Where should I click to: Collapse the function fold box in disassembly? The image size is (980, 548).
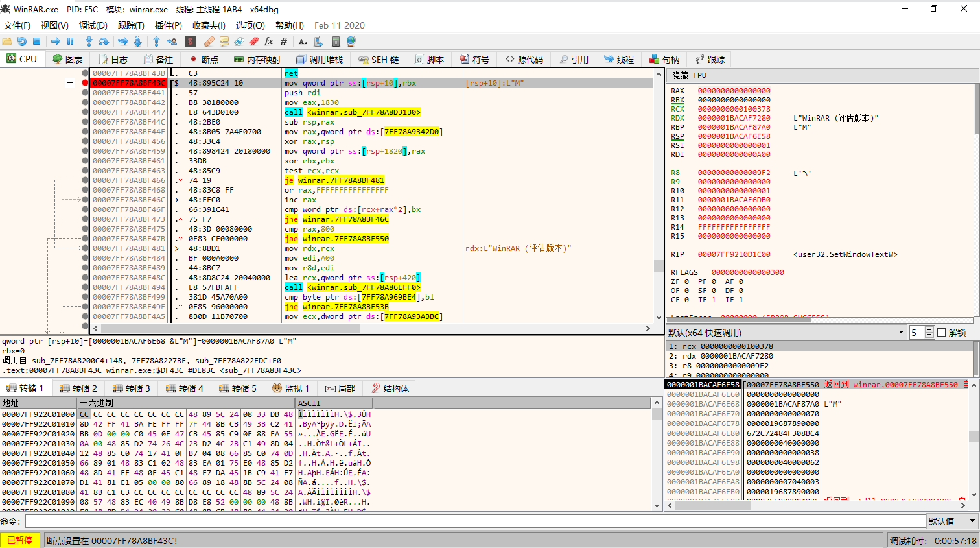coord(70,83)
